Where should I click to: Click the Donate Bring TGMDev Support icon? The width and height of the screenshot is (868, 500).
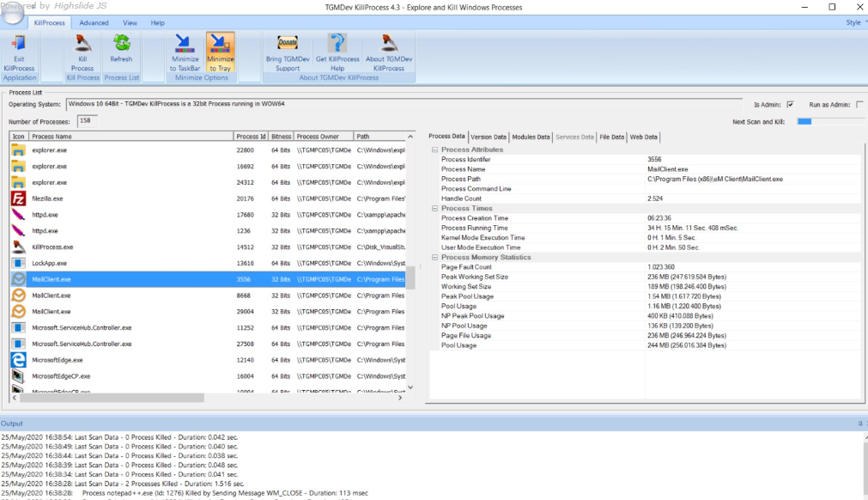tap(288, 43)
